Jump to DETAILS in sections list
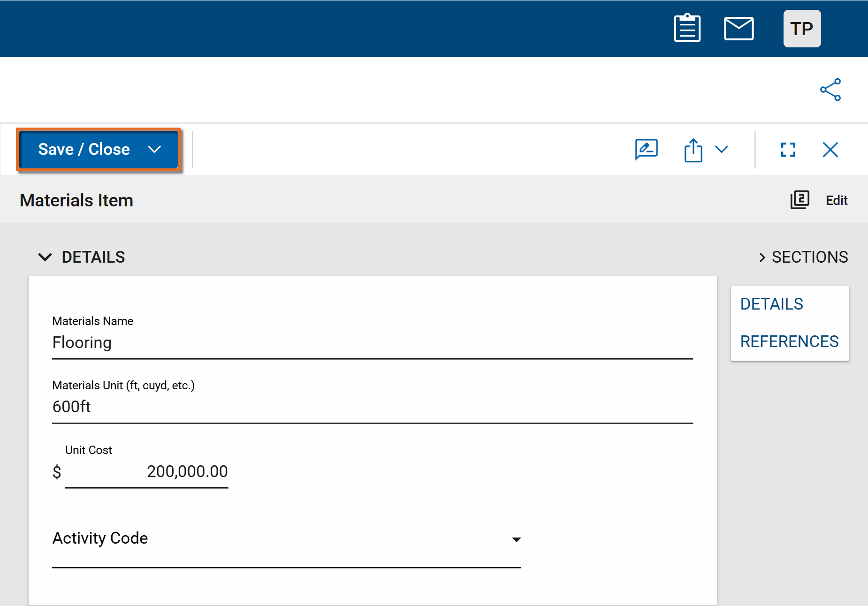Viewport: 868px width, 606px height. click(x=771, y=304)
